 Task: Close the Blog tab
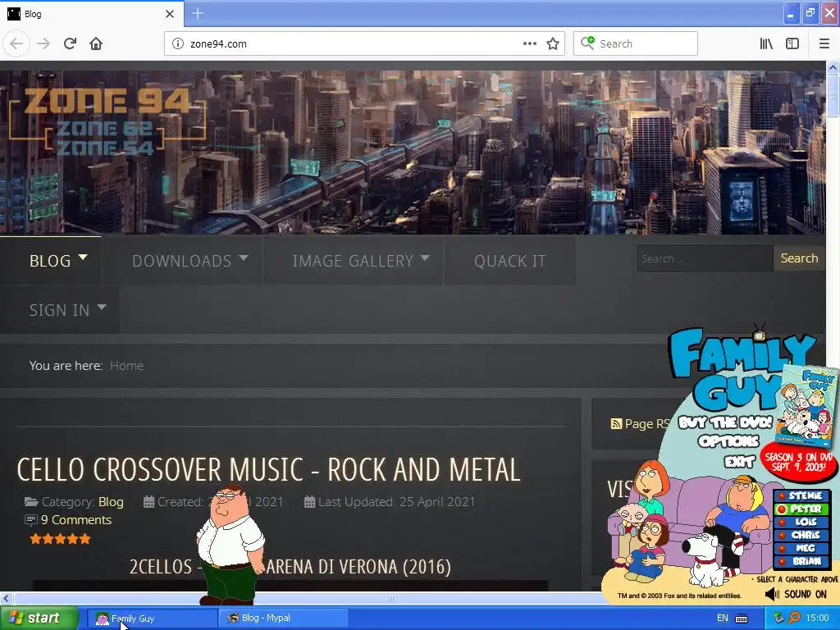[x=169, y=14]
